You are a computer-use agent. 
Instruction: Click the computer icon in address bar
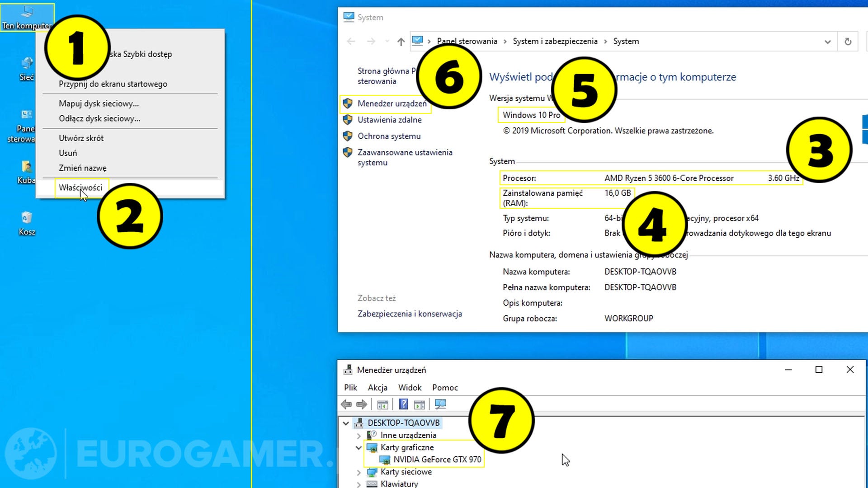[418, 41]
